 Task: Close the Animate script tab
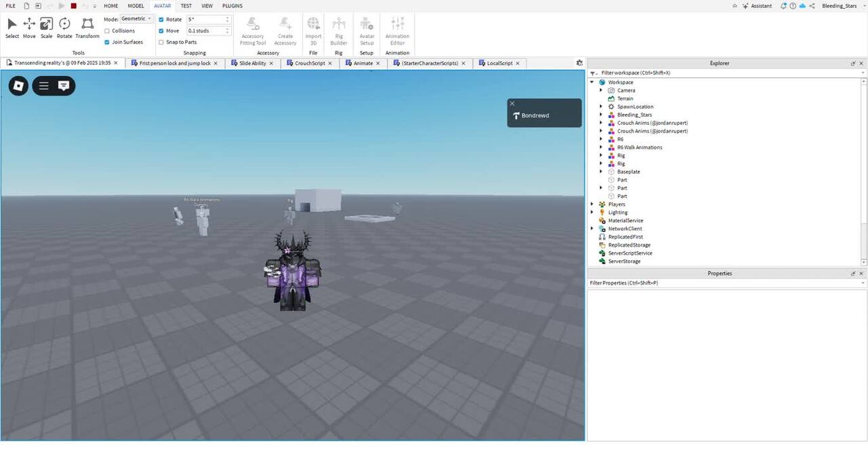tap(378, 63)
